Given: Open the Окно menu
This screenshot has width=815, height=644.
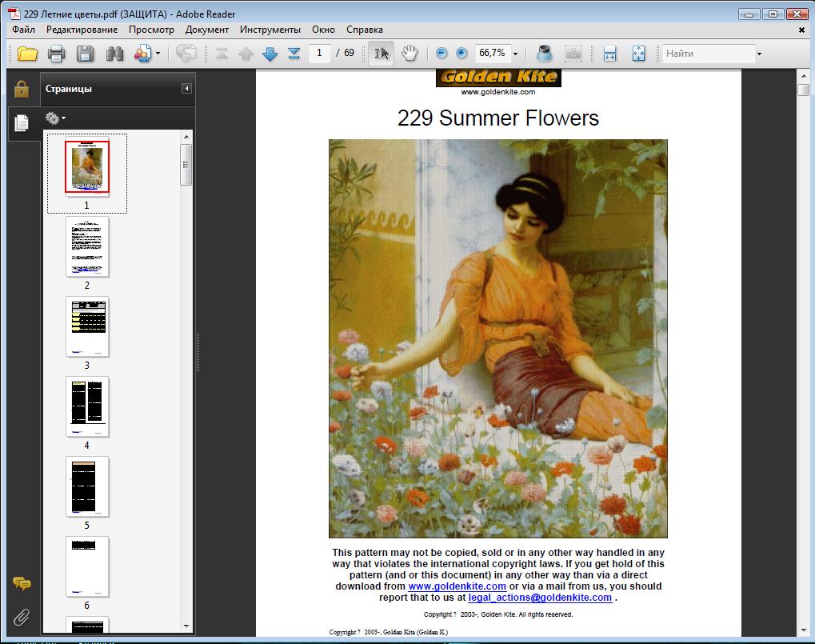Looking at the screenshot, I should [x=323, y=30].
